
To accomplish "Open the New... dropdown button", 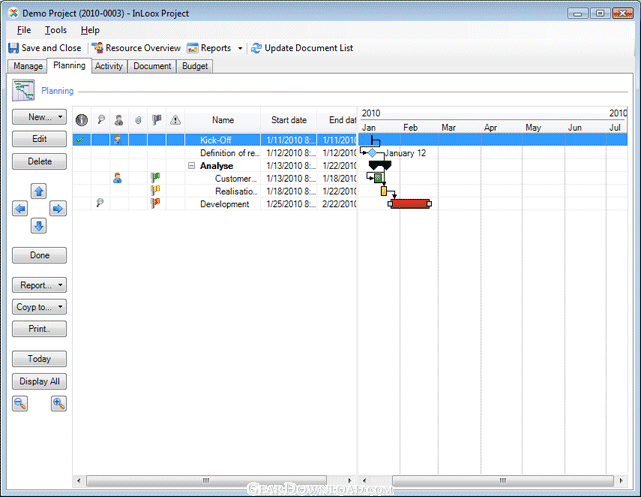I will click(x=39, y=117).
